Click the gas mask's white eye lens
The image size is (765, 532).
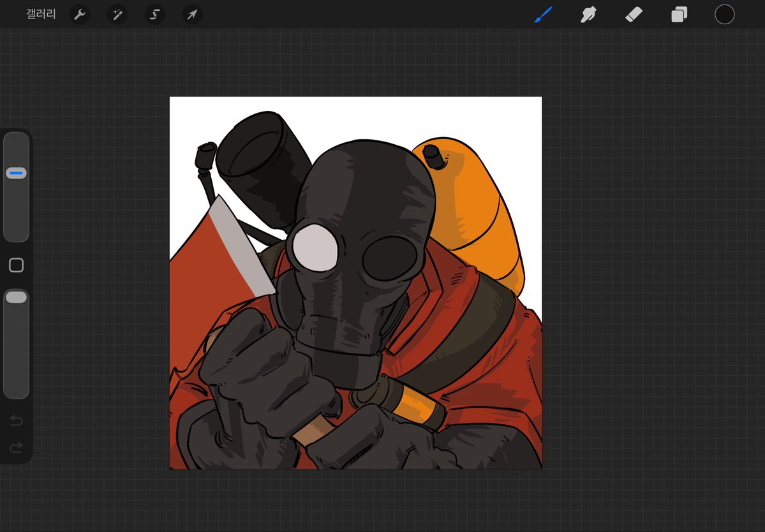pos(315,248)
